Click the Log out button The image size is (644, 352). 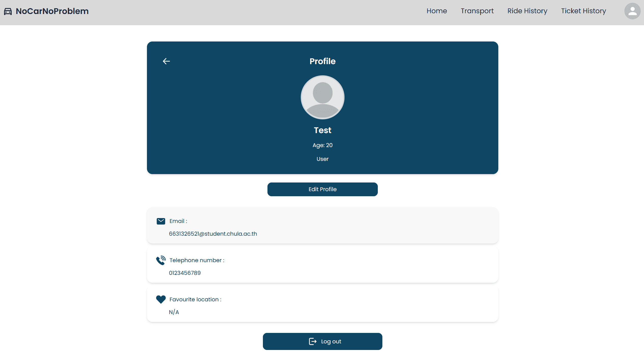coord(322,341)
